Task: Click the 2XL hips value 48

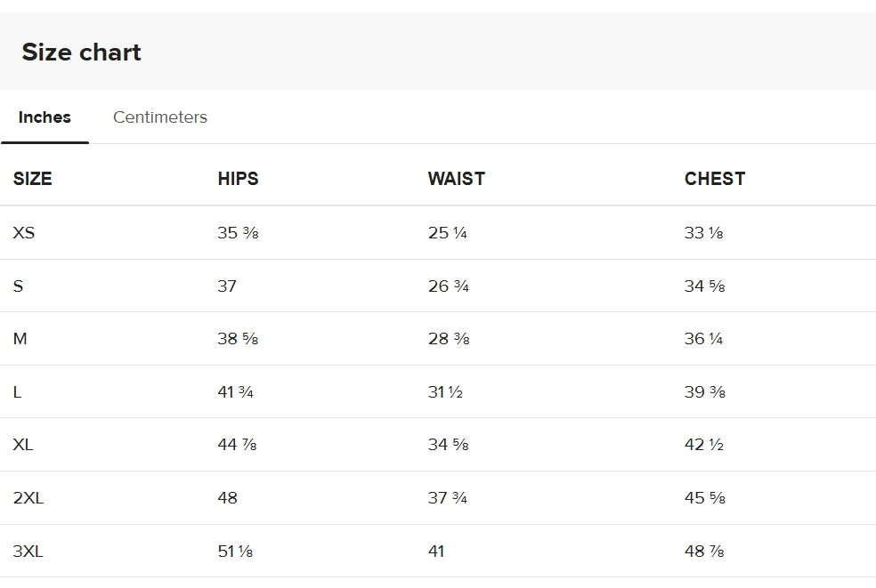Action: [x=227, y=497]
